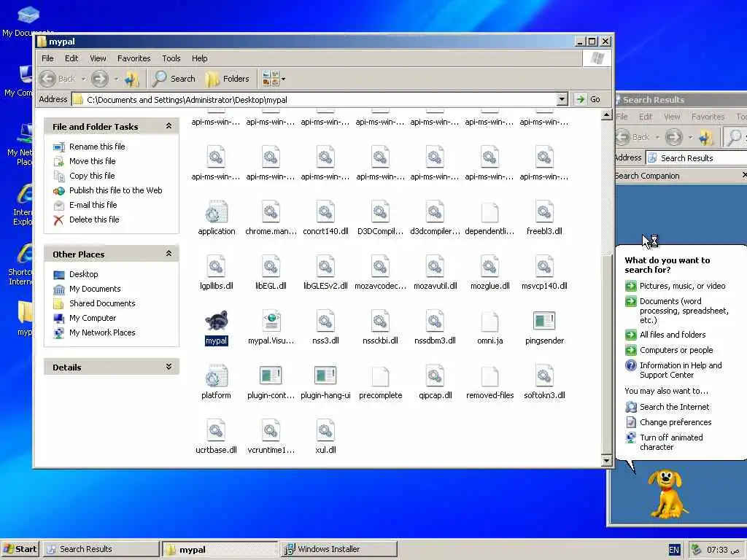Click the Start button
The height and width of the screenshot is (560, 747).
(x=20, y=549)
